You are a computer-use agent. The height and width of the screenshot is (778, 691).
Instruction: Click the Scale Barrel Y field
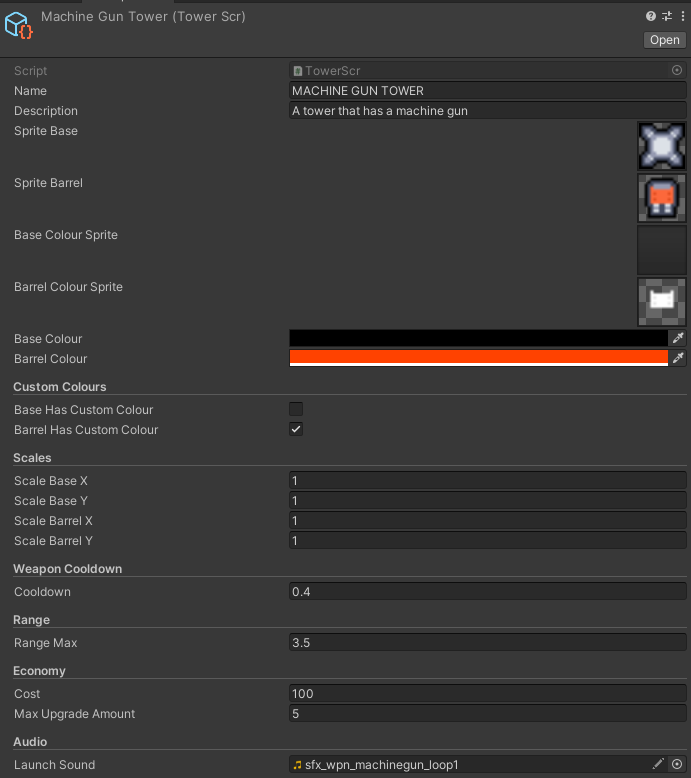pyautogui.click(x=488, y=540)
